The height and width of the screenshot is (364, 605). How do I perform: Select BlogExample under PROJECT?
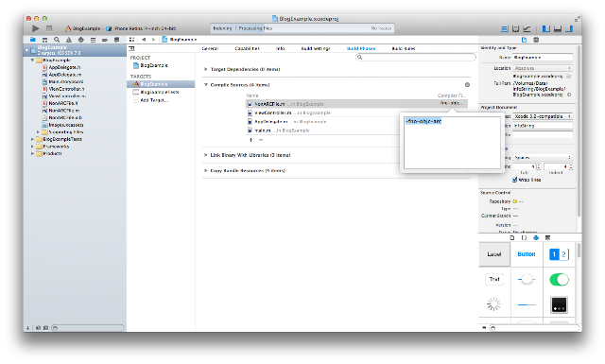pos(153,65)
